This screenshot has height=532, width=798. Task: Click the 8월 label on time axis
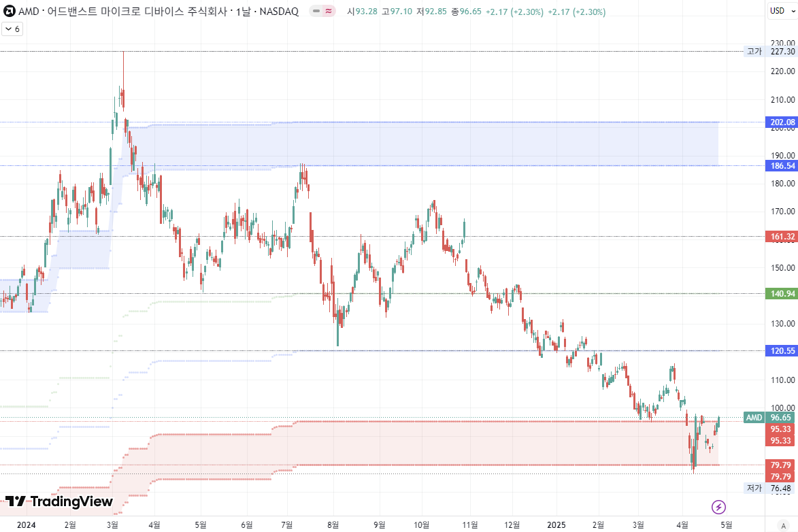[333, 525]
